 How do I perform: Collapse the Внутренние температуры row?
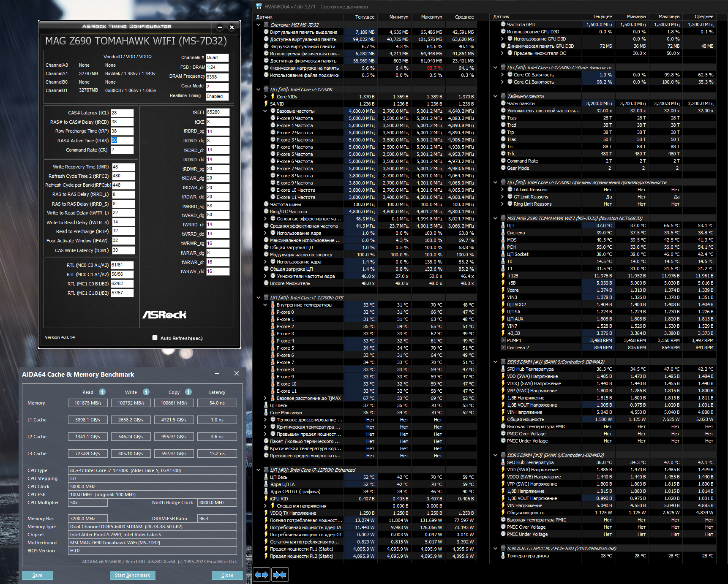[x=265, y=305]
